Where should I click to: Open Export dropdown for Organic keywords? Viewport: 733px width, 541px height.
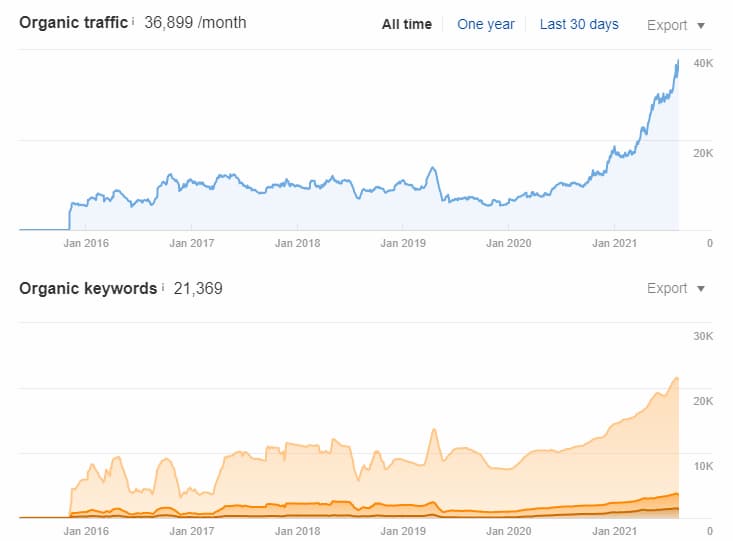(x=675, y=288)
